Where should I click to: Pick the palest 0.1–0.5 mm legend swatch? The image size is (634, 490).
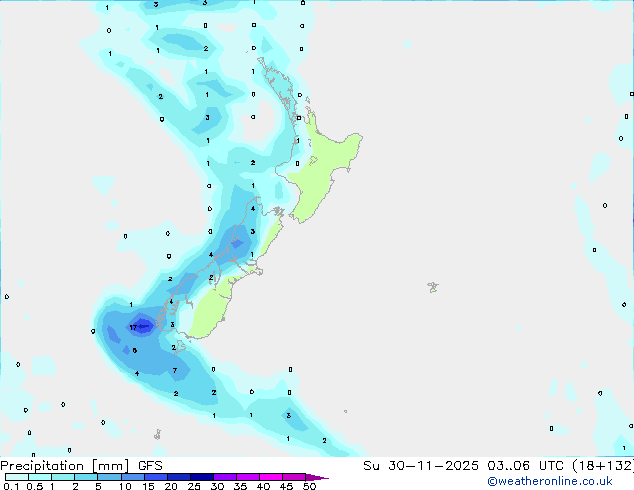click(17, 477)
